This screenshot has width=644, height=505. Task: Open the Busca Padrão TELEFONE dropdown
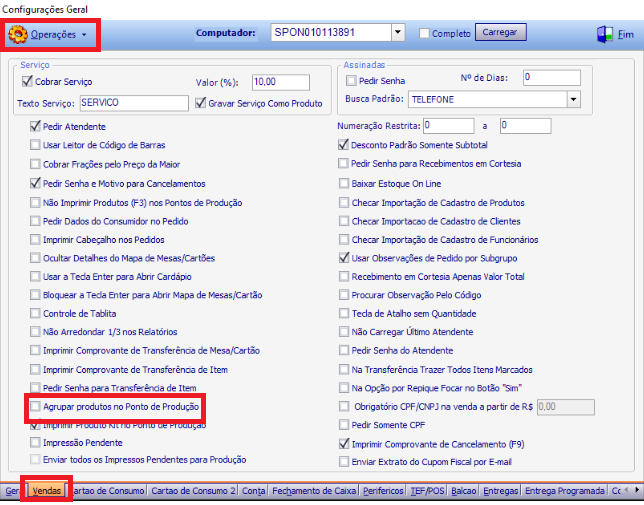tap(574, 99)
